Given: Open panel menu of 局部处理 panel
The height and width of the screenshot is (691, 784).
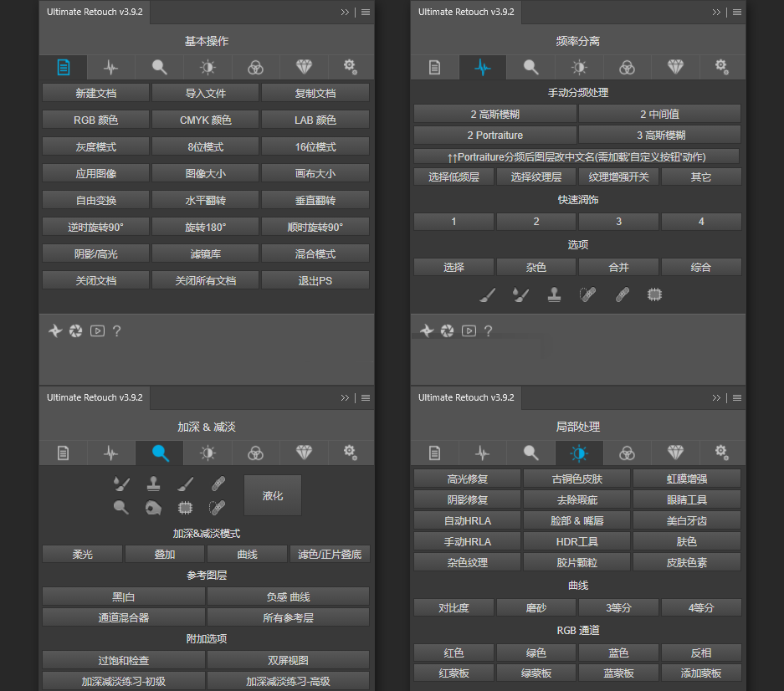Looking at the screenshot, I should click(737, 397).
